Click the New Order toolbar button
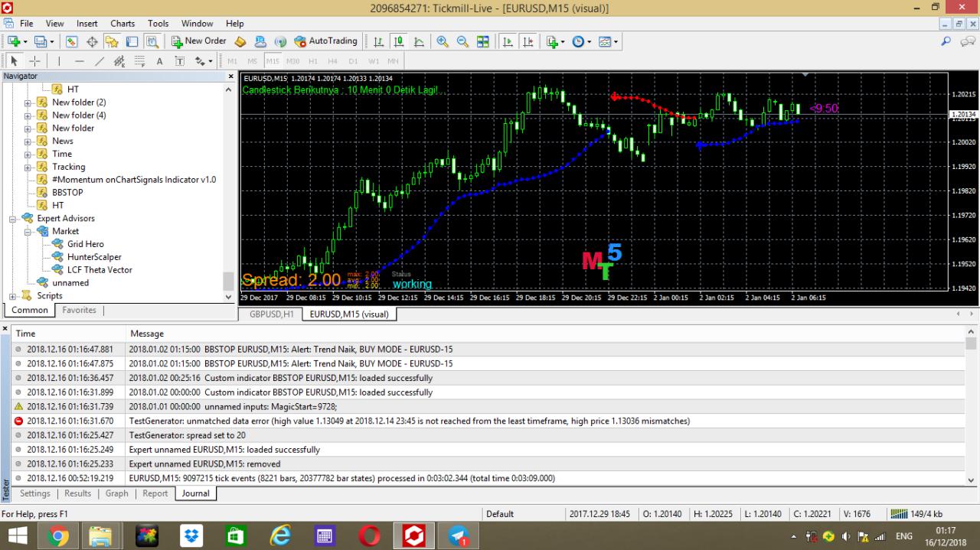Screen dimensions: 980x550 point(199,41)
